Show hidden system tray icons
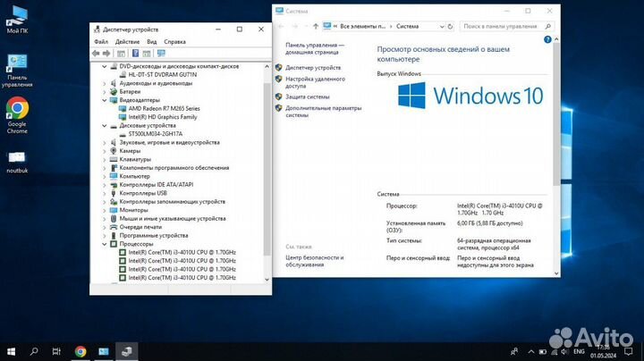The image size is (644, 361). pyautogui.click(x=530, y=352)
